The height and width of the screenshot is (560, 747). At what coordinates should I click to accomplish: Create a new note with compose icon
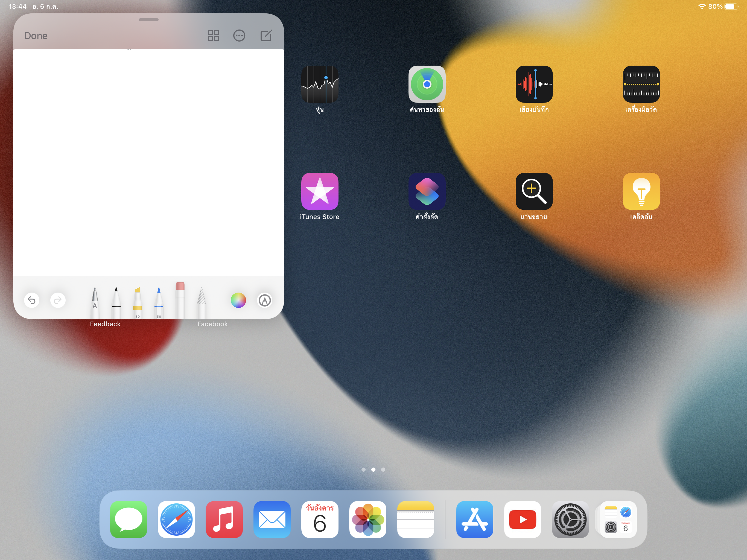point(266,36)
